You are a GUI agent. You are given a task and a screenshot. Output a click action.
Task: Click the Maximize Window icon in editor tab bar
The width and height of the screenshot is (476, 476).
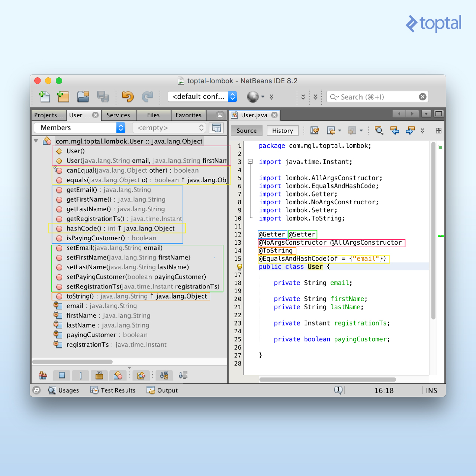pyautogui.click(x=439, y=114)
